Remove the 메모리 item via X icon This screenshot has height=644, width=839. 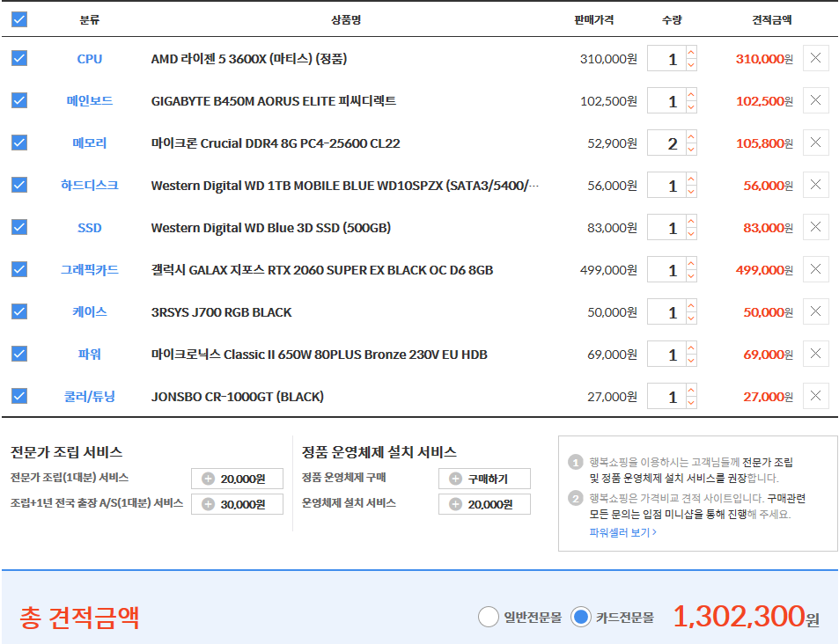pos(815,143)
